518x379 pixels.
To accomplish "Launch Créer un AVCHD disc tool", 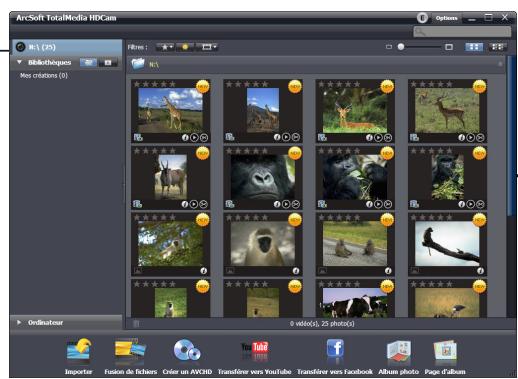I will pyautogui.click(x=187, y=350).
